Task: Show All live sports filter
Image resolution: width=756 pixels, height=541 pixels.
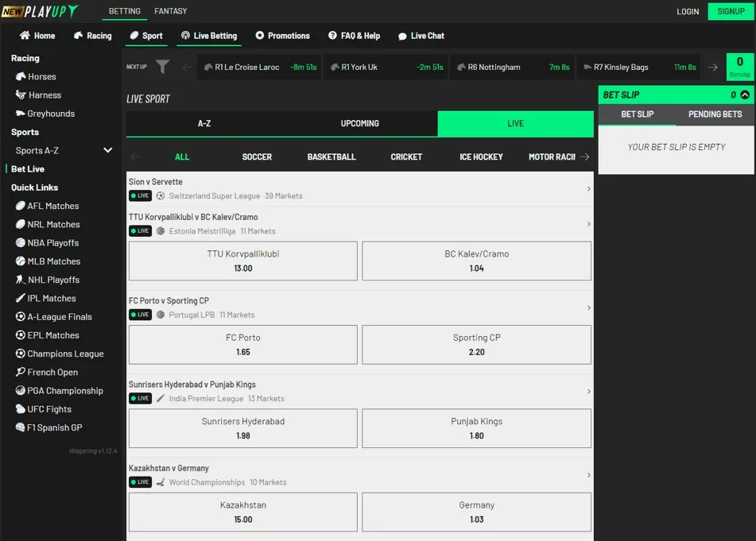Action: click(182, 157)
